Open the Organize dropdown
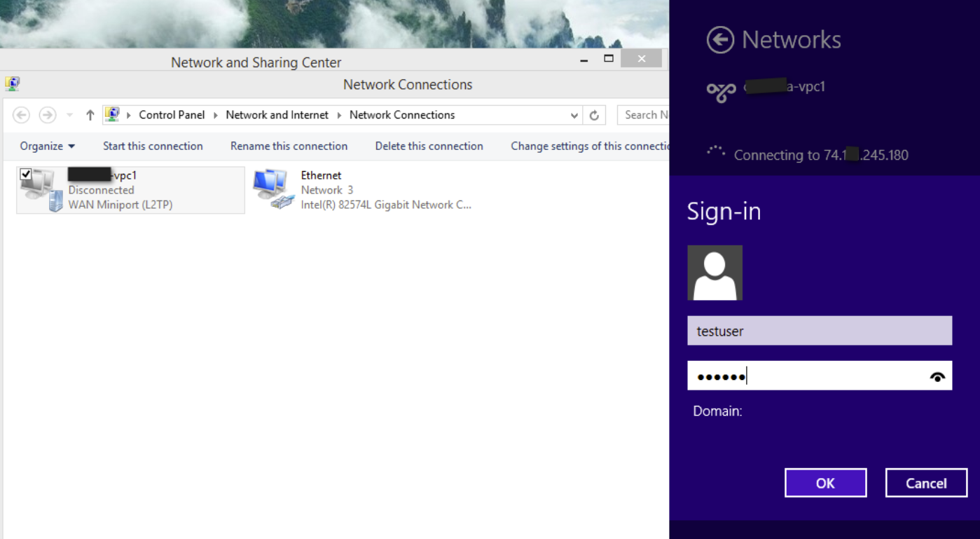 click(46, 146)
